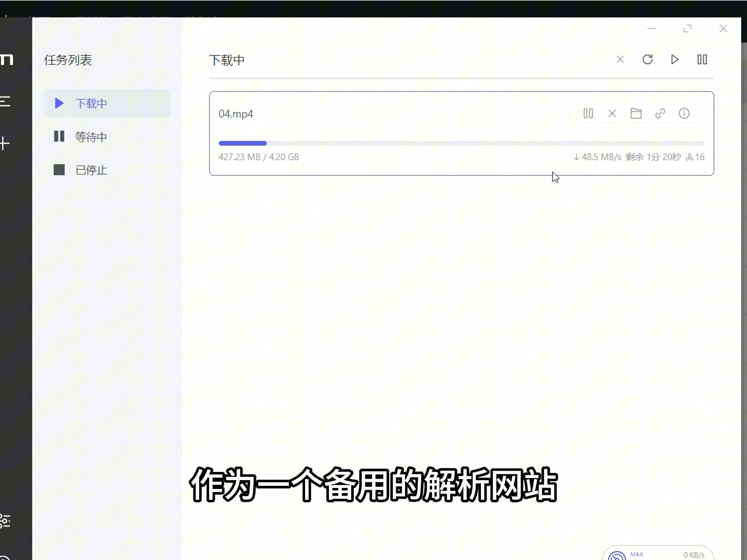This screenshot has width=747, height=560.
Task: Click the 04.mp4 file name
Action: (236, 114)
